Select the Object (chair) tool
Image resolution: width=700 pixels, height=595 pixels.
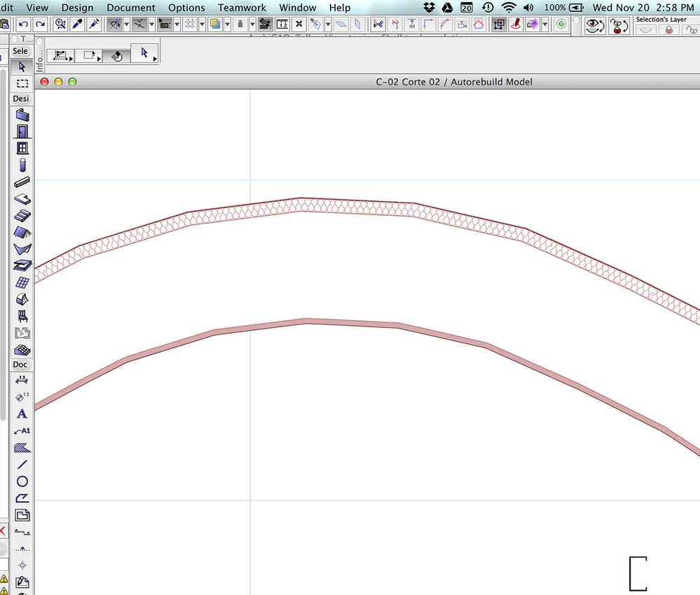22,316
